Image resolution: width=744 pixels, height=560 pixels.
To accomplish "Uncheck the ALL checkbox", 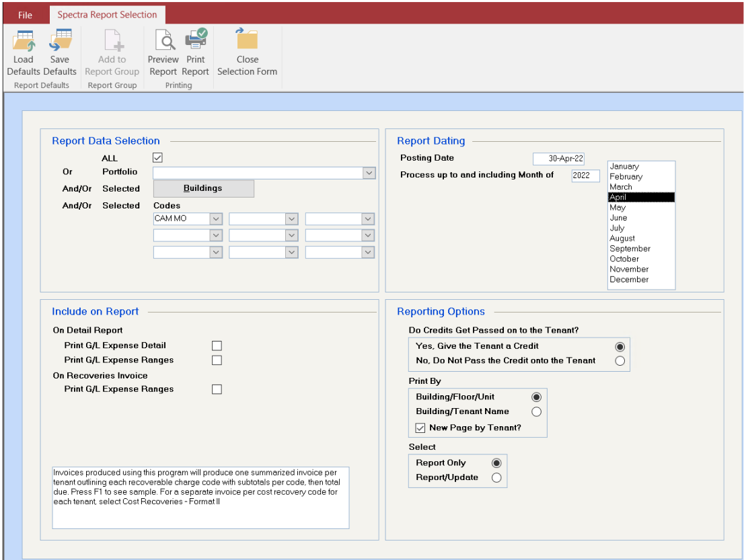I will [157, 157].
